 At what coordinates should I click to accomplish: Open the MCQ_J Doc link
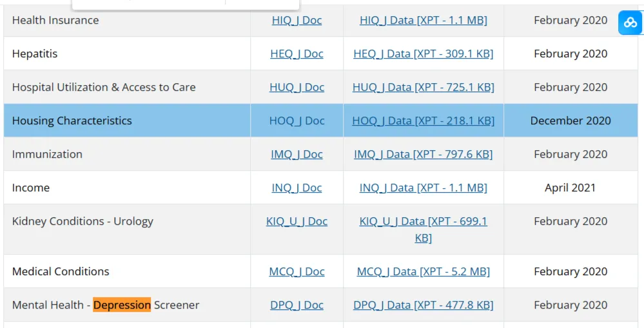[x=297, y=271]
